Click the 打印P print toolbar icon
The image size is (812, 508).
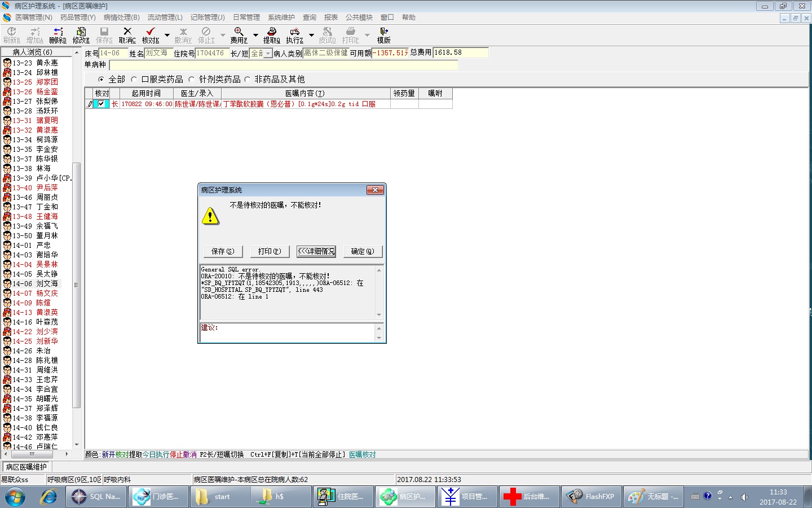[350, 35]
